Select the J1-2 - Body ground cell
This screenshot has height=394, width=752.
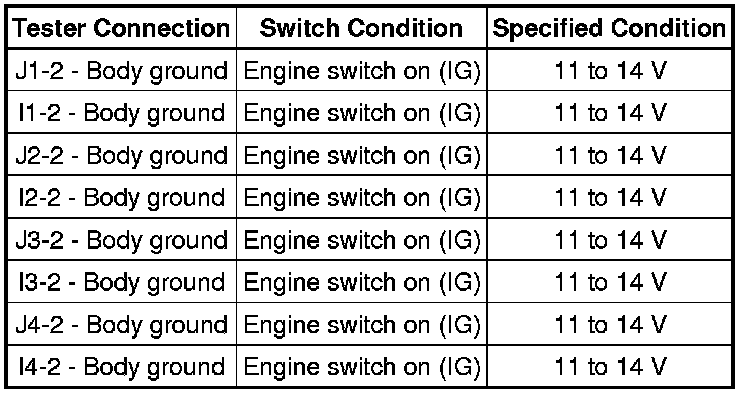click(x=122, y=70)
